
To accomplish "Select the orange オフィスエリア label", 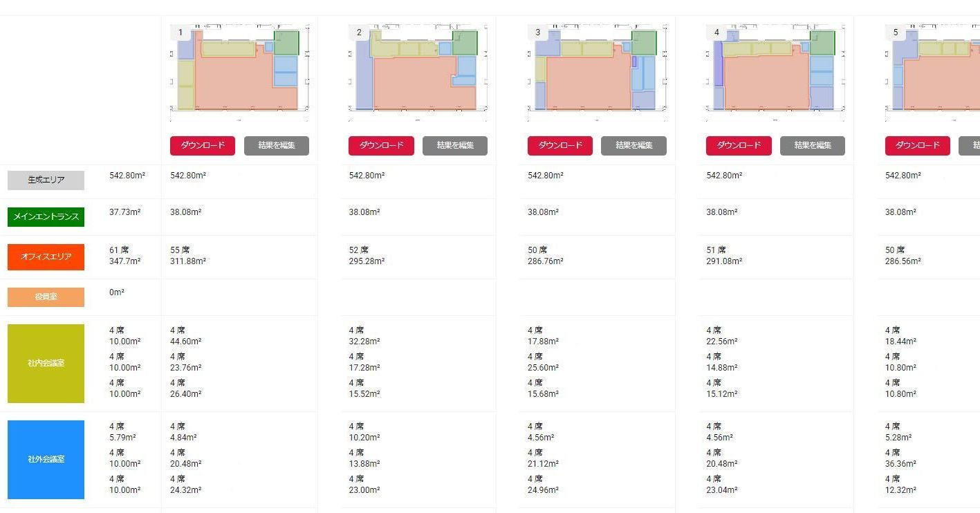I will [46, 256].
